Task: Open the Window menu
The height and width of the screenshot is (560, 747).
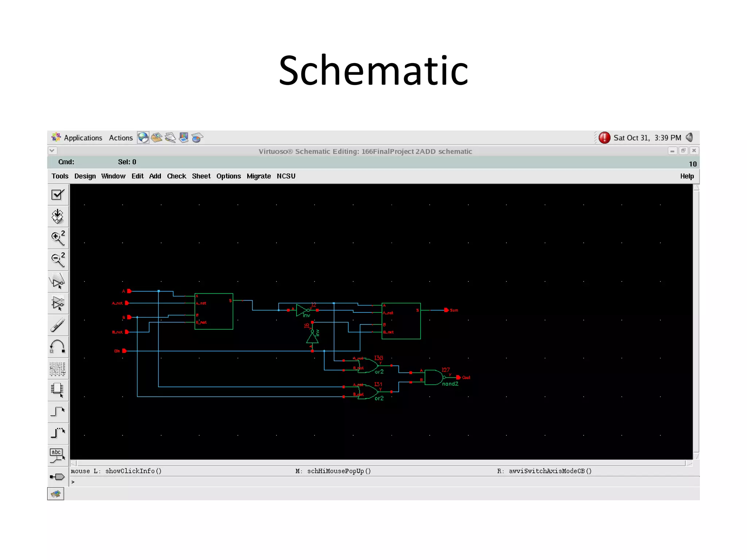Action: click(113, 176)
